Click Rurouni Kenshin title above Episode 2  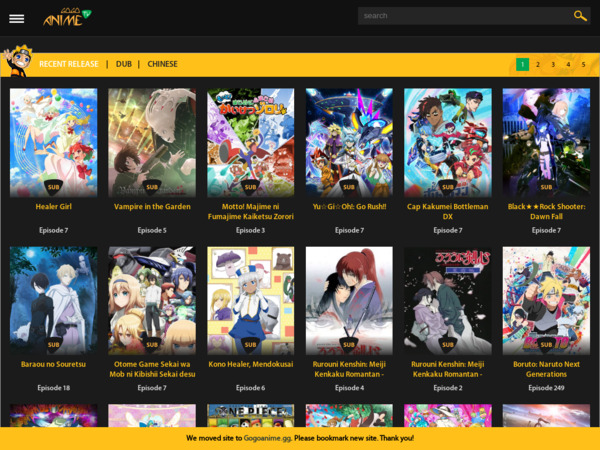(448, 369)
